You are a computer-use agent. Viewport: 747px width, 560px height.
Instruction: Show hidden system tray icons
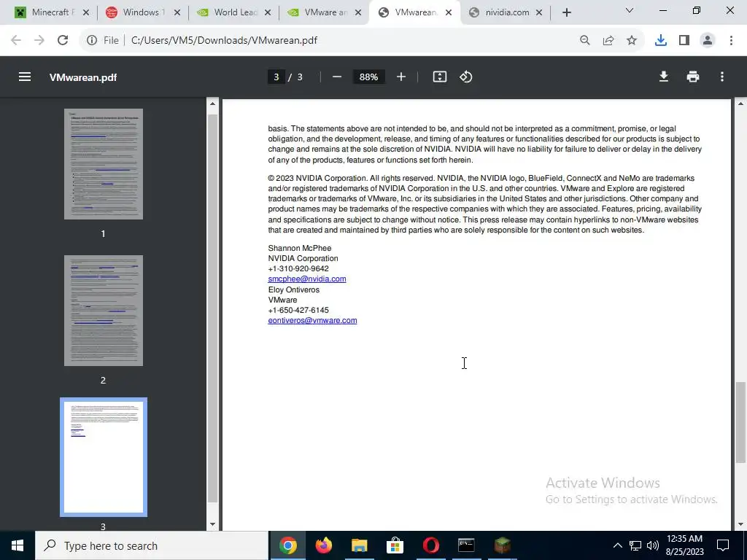pos(617,545)
